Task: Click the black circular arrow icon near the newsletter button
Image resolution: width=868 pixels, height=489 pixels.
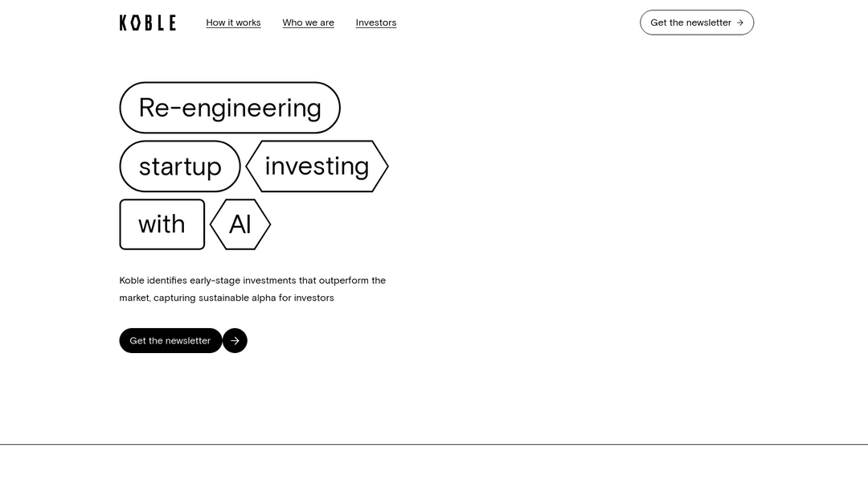Action: (235, 340)
